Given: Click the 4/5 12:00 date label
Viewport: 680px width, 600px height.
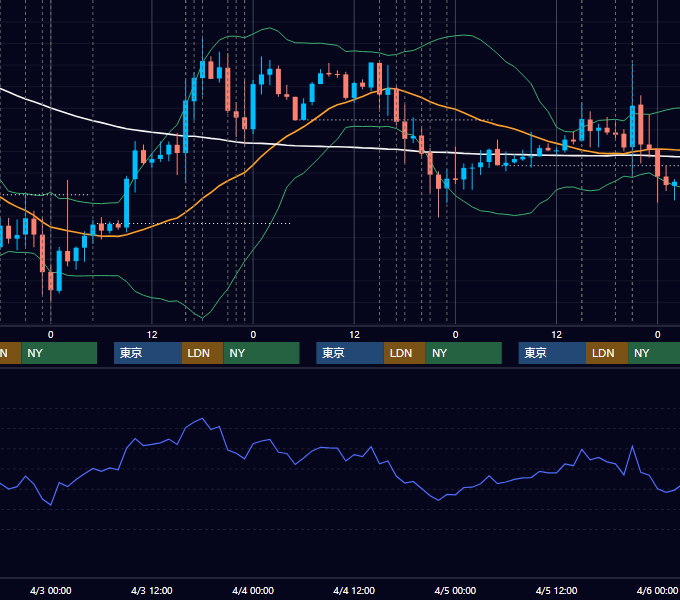Looking at the screenshot, I should 556,590.
